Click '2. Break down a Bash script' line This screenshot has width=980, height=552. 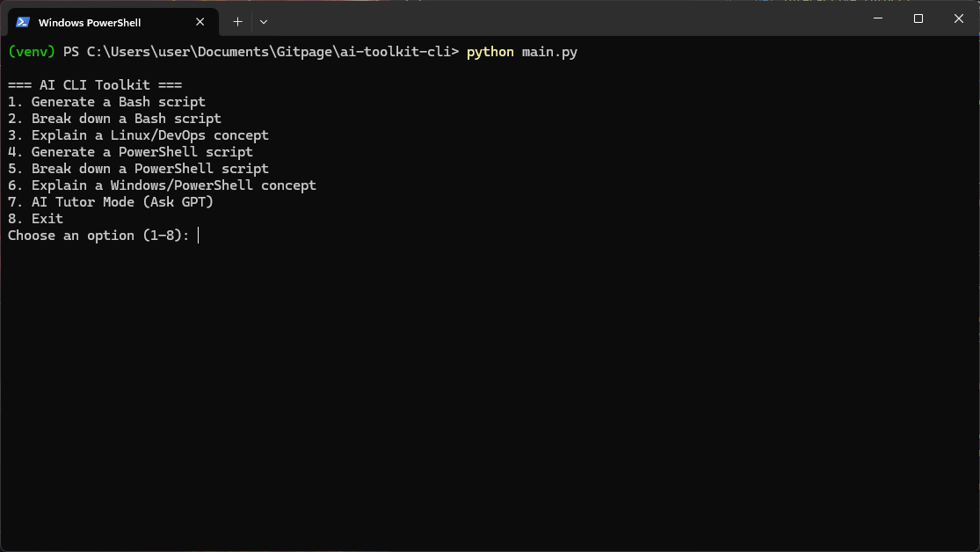pyautogui.click(x=114, y=119)
